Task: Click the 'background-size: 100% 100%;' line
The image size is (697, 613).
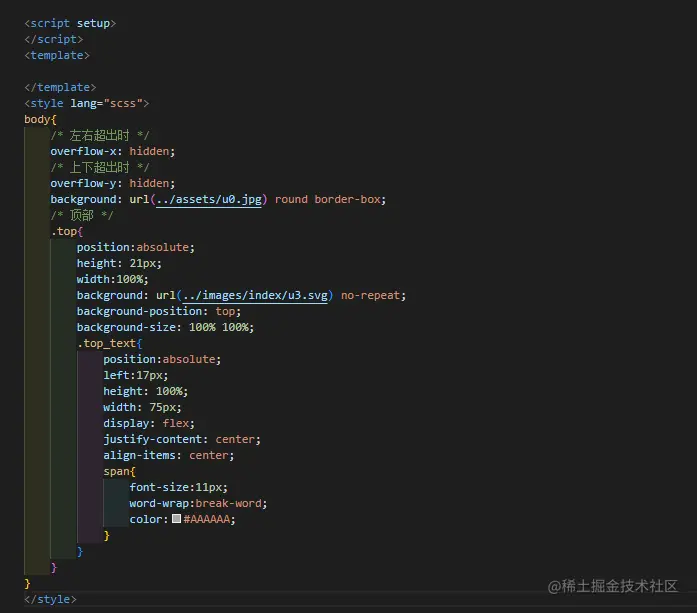Action: pyautogui.click(x=165, y=327)
